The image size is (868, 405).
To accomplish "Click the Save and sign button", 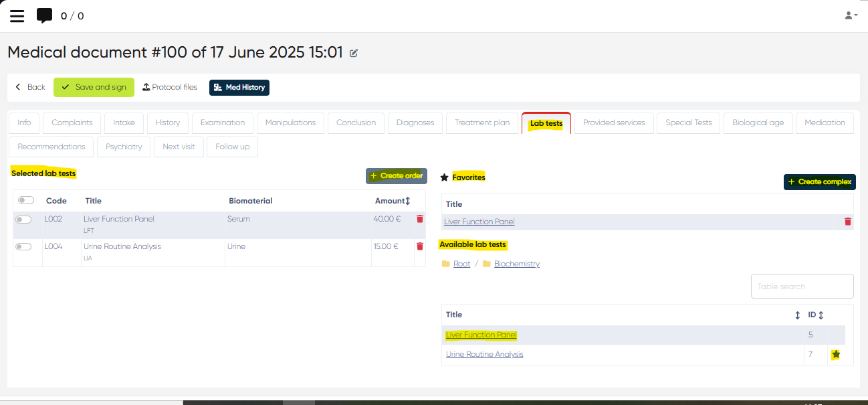I will pos(94,87).
